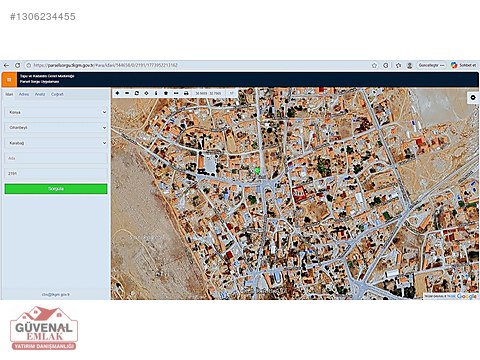Image resolution: width=480 pixels, height=360 pixels.
Task: Select the polygon drawing tool
Action: click(166, 93)
